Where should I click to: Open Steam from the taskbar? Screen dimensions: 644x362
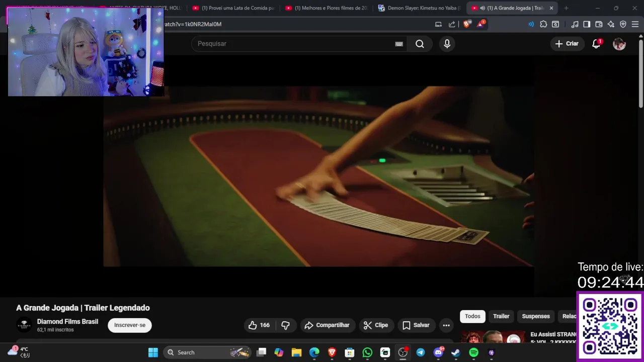coord(456,352)
